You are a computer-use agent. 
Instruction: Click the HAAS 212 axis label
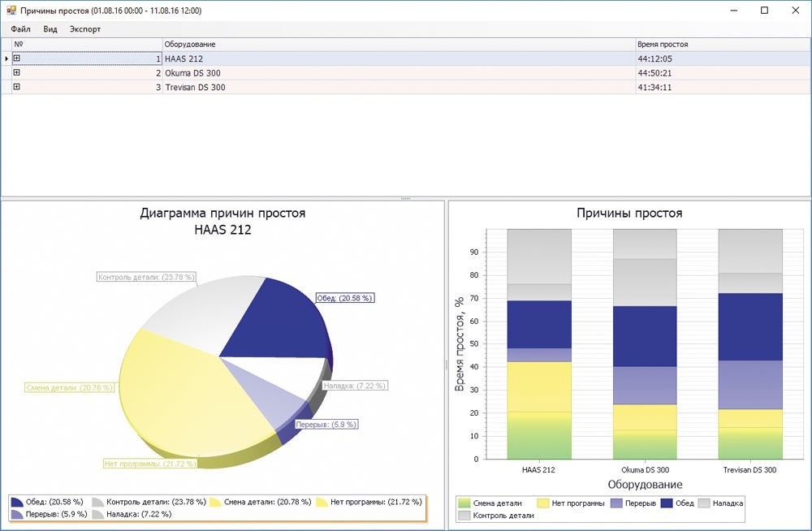tap(538, 470)
